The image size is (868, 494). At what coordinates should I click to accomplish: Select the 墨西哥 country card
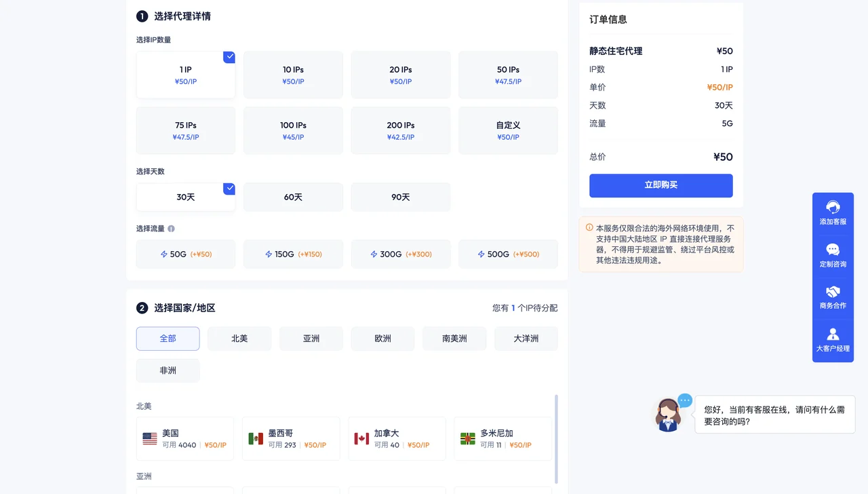coord(291,438)
